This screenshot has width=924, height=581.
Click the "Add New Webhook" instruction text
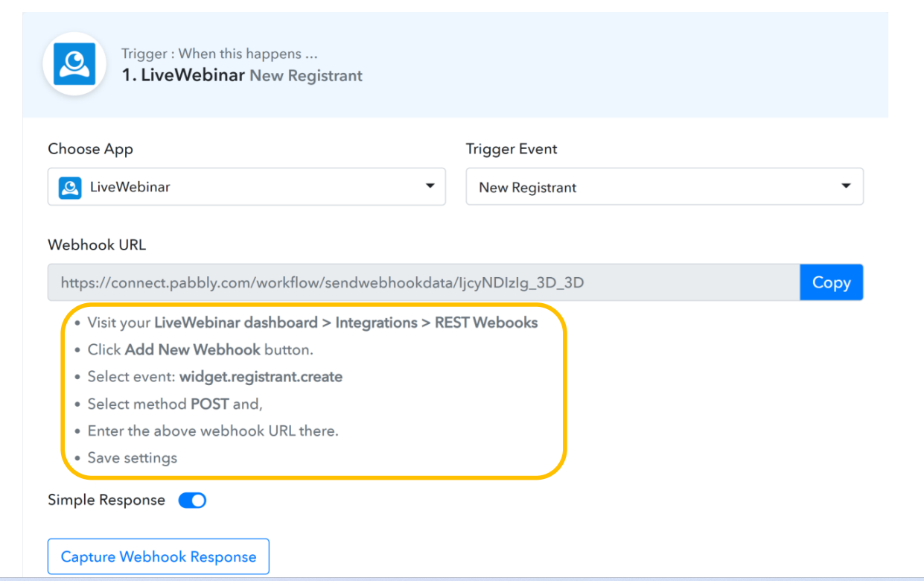[x=193, y=349]
